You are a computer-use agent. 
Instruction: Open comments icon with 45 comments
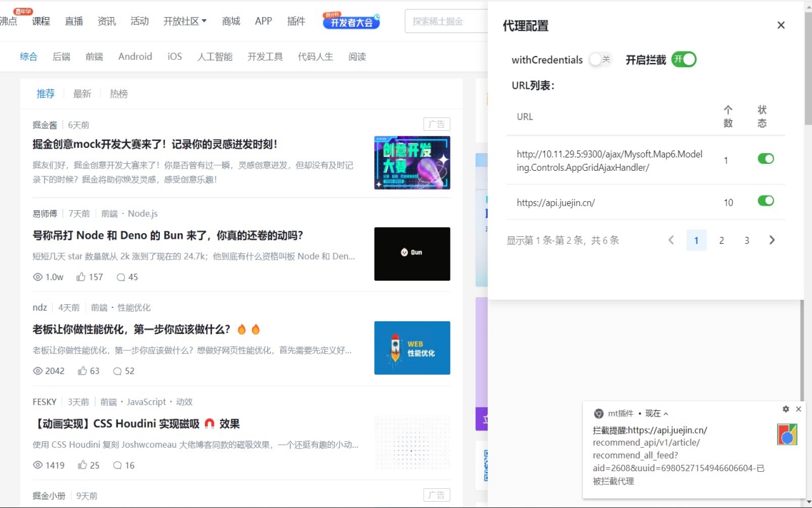click(121, 277)
